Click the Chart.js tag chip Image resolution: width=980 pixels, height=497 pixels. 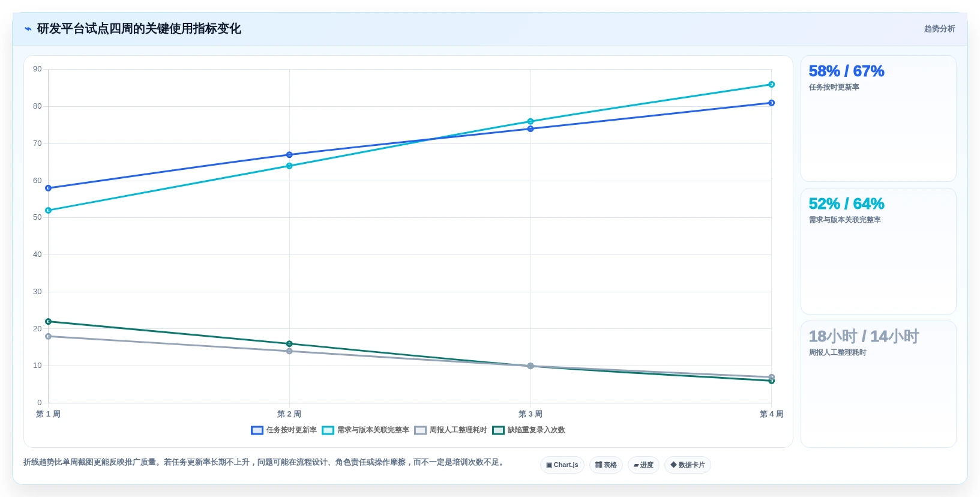pos(562,465)
